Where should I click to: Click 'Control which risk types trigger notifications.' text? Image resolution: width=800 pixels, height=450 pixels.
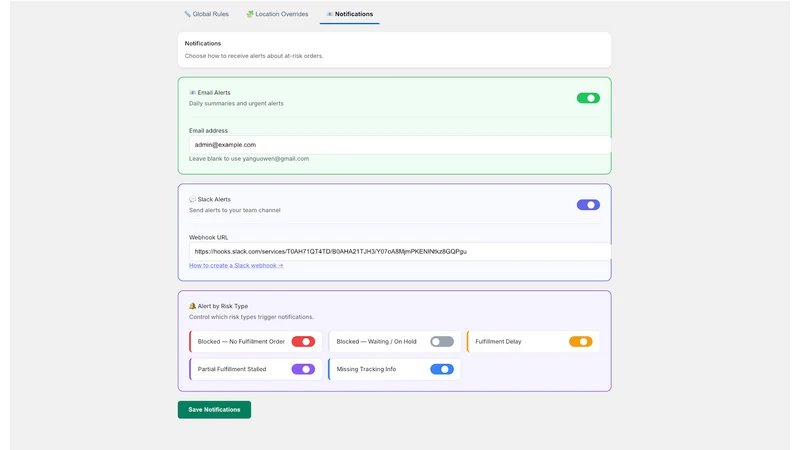click(x=251, y=317)
